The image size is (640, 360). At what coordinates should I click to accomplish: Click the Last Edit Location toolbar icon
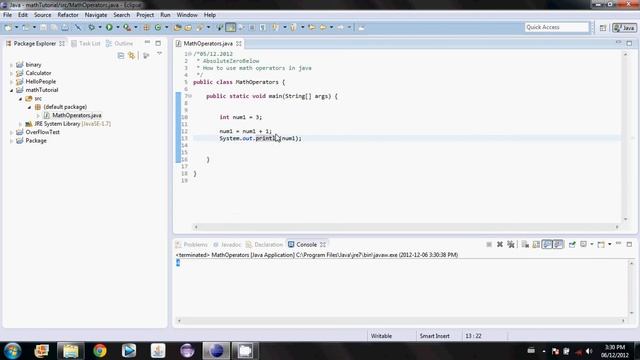[312, 27]
